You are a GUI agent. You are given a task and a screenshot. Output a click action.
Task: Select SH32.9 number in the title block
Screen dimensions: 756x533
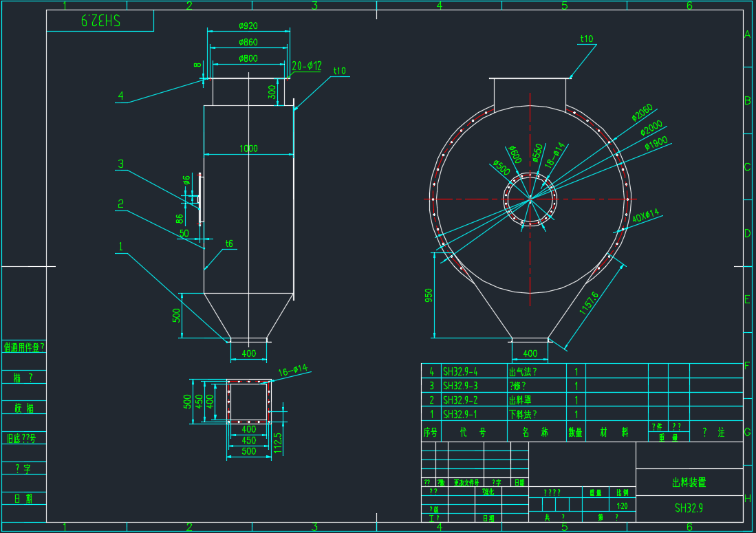(689, 508)
